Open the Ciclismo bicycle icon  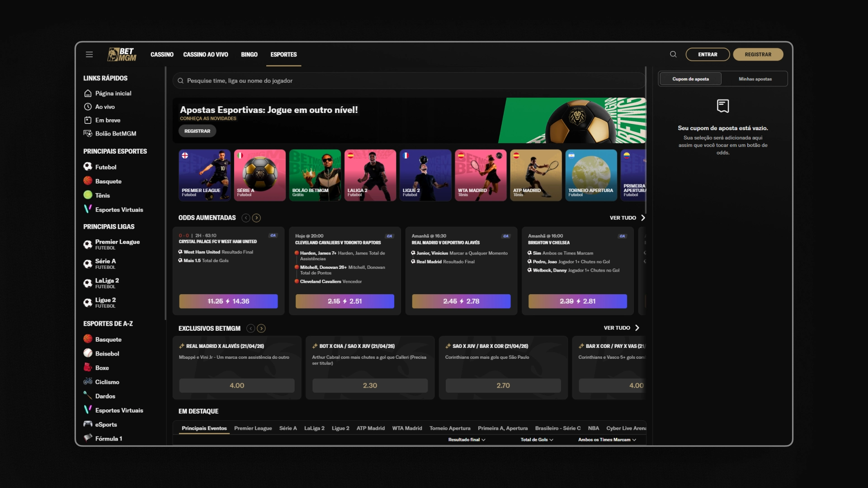click(x=88, y=381)
